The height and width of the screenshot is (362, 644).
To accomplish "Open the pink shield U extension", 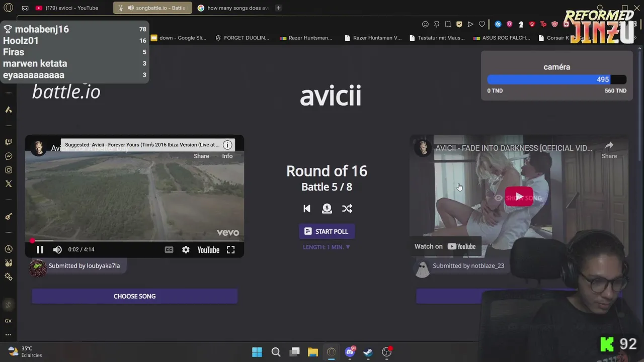I will [509, 24].
